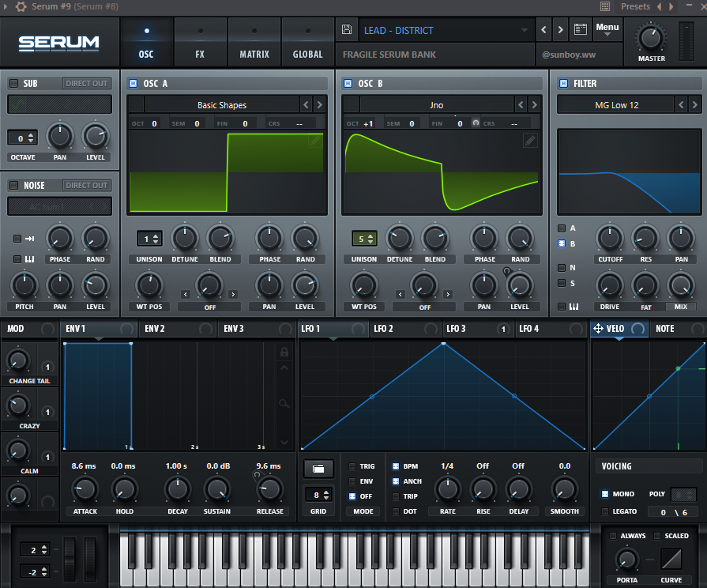The width and height of the screenshot is (707, 588).
Task: Click the envelope zoom magnifier icon
Action: pos(284,403)
